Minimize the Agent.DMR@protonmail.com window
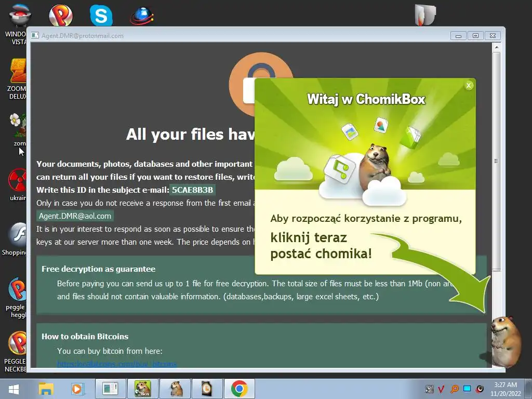The width and height of the screenshot is (532, 399). point(458,36)
